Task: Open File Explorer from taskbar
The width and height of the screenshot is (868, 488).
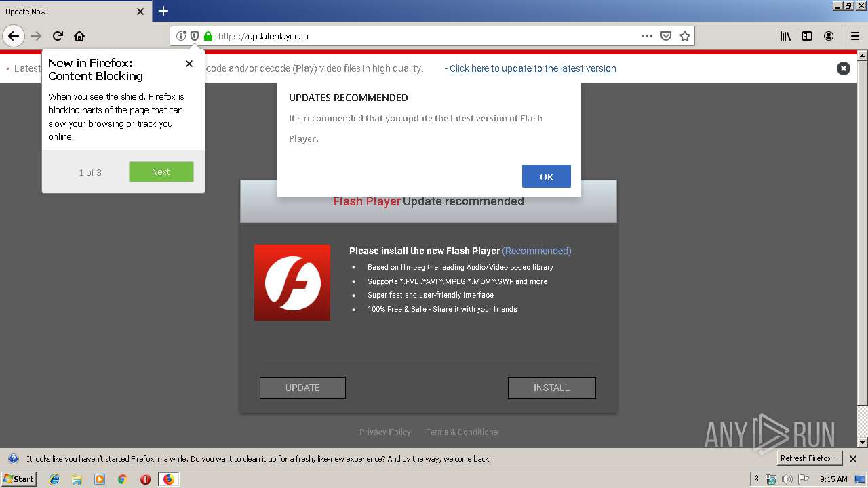Action: (x=77, y=479)
